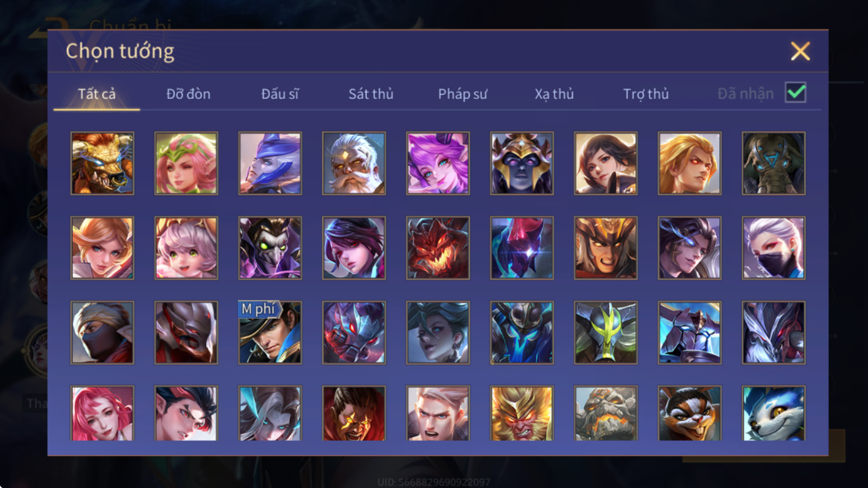
Task: Open the Đấu sĩ tab
Action: tap(280, 94)
